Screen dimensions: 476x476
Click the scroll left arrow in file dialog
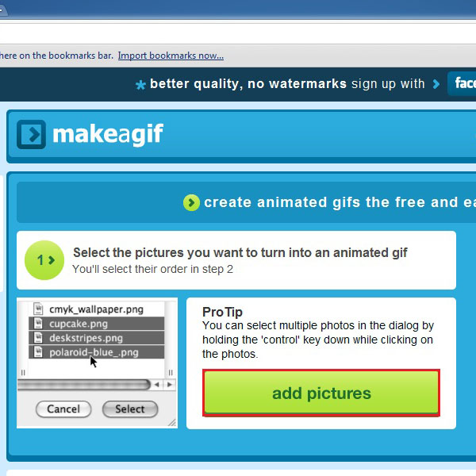(157, 385)
